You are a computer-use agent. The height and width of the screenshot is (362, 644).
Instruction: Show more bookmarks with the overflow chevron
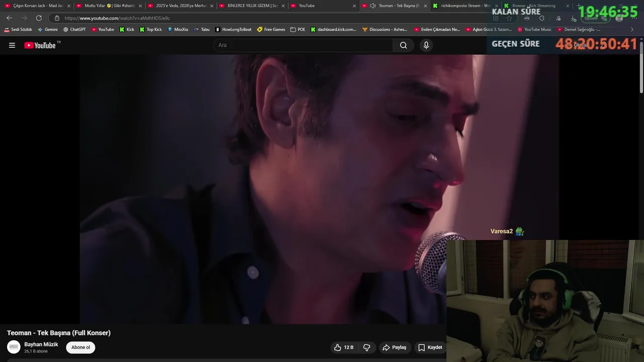pyautogui.click(x=632, y=30)
